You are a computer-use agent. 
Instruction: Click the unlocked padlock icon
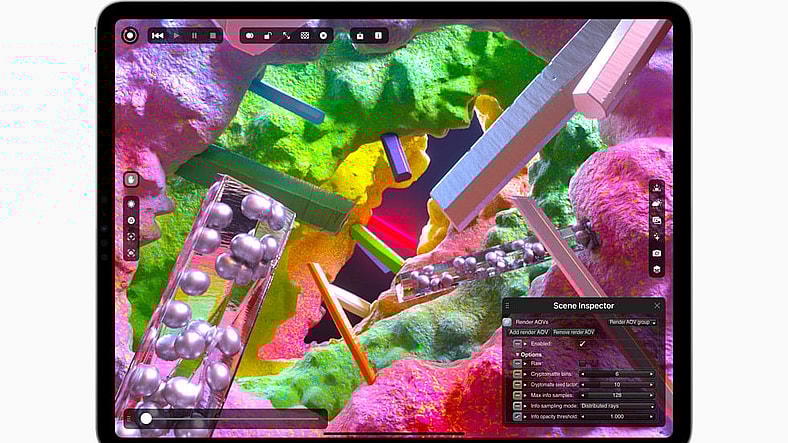(x=268, y=35)
